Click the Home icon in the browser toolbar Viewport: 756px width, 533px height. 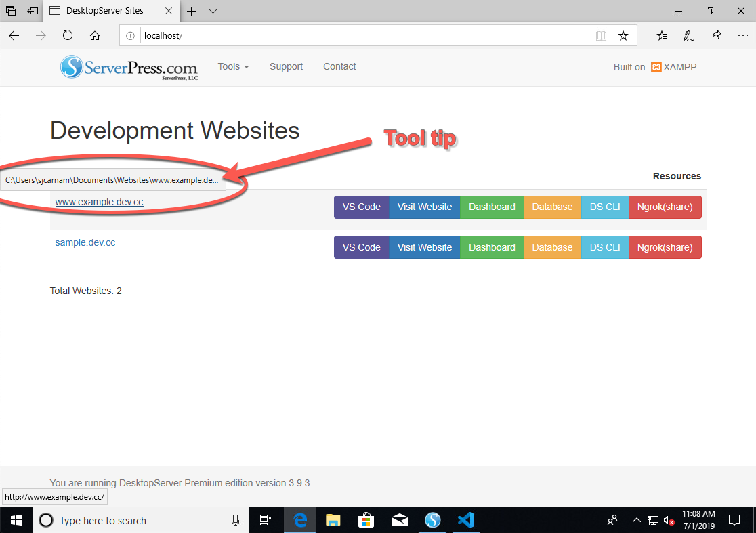[x=95, y=35]
